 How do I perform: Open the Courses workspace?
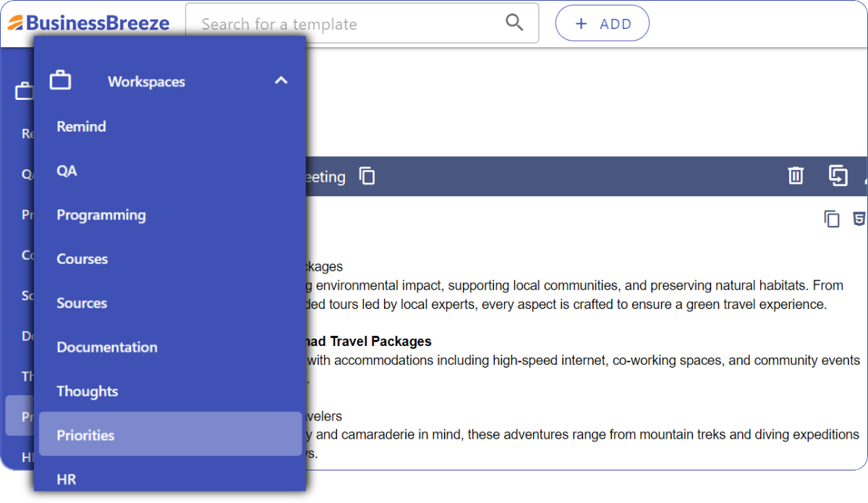pos(82,259)
